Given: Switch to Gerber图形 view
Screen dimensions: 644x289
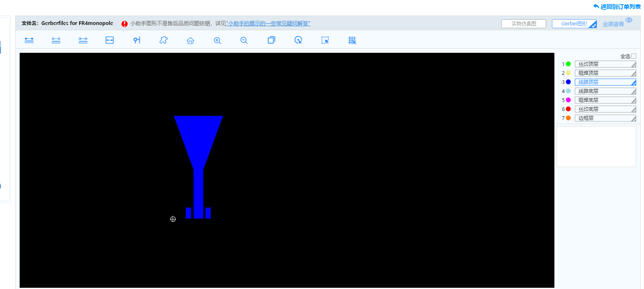Looking at the screenshot, I should (x=574, y=24).
